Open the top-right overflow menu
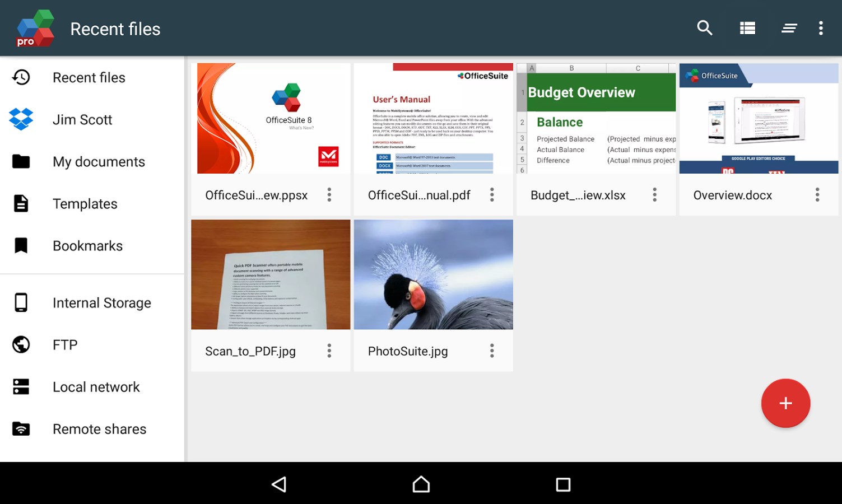This screenshot has width=842, height=504. [820, 28]
